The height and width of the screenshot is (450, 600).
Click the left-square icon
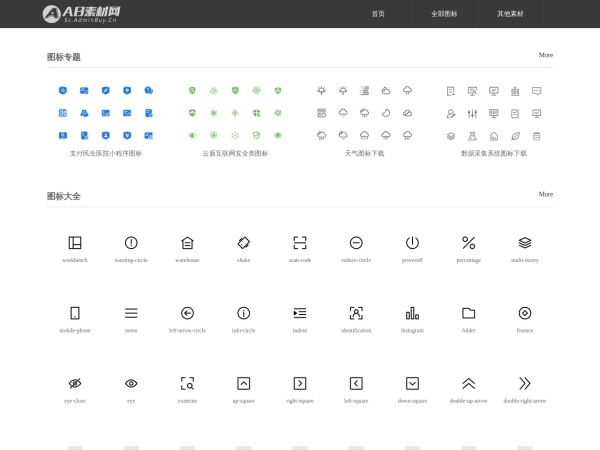(x=356, y=383)
